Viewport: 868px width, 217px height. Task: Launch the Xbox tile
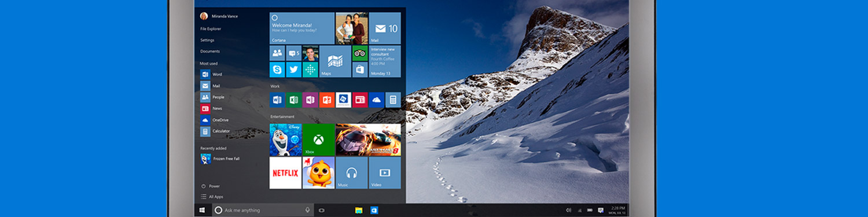(319, 139)
